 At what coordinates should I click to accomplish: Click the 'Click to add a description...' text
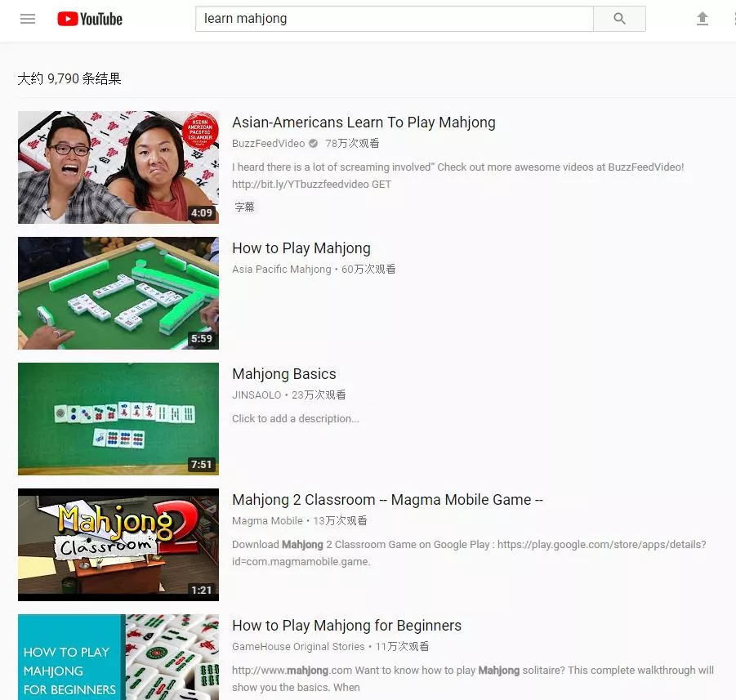(296, 419)
